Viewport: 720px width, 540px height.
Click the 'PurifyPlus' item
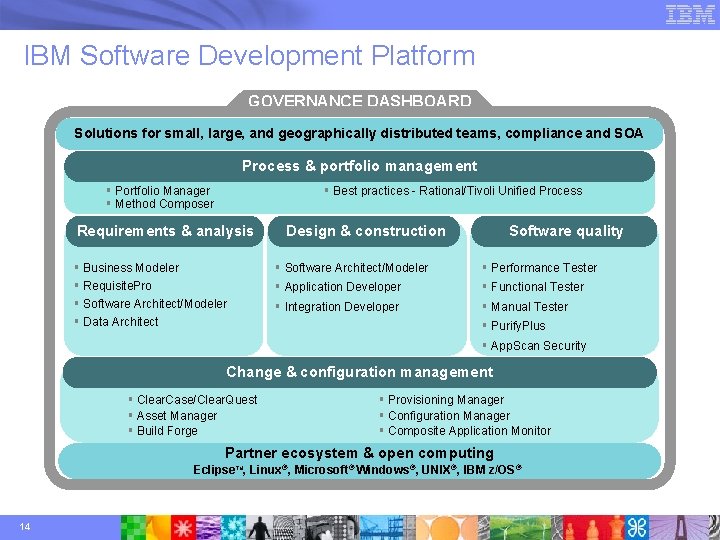(x=518, y=326)
